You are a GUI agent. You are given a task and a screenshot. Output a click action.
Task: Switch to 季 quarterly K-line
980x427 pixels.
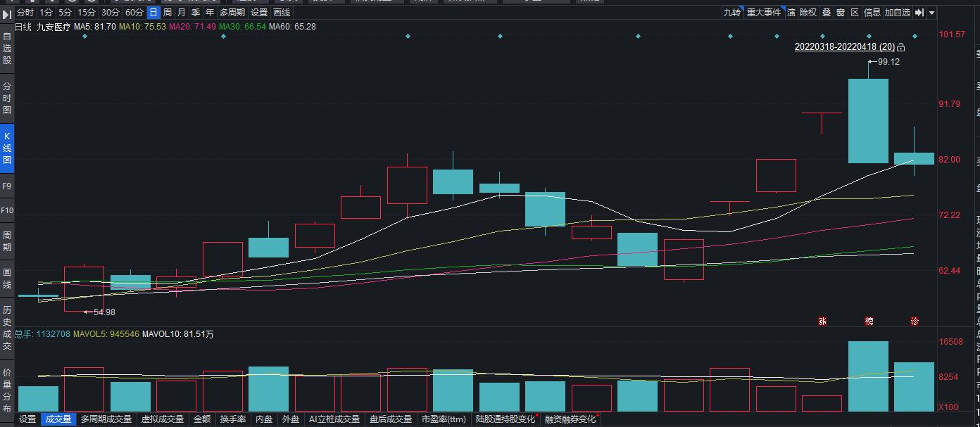(195, 13)
